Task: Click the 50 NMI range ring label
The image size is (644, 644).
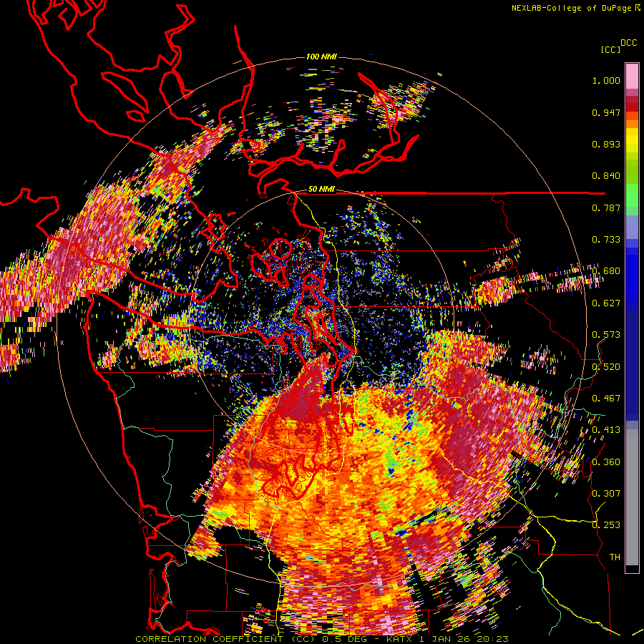Action: (321, 190)
